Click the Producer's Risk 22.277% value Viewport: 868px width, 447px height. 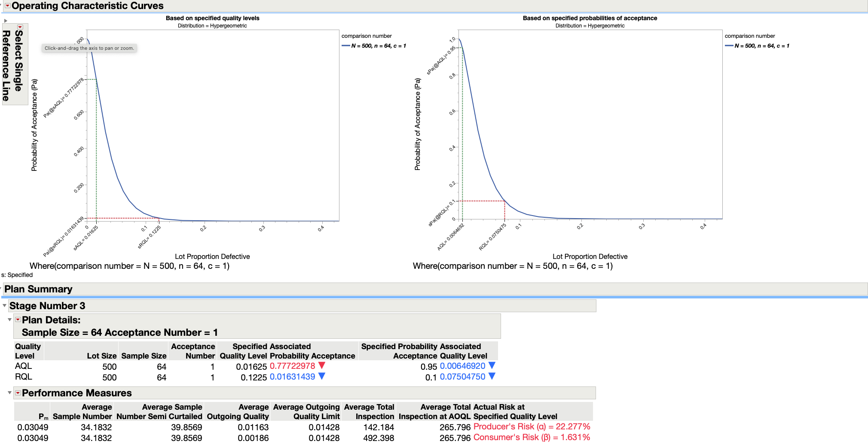pos(532,427)
